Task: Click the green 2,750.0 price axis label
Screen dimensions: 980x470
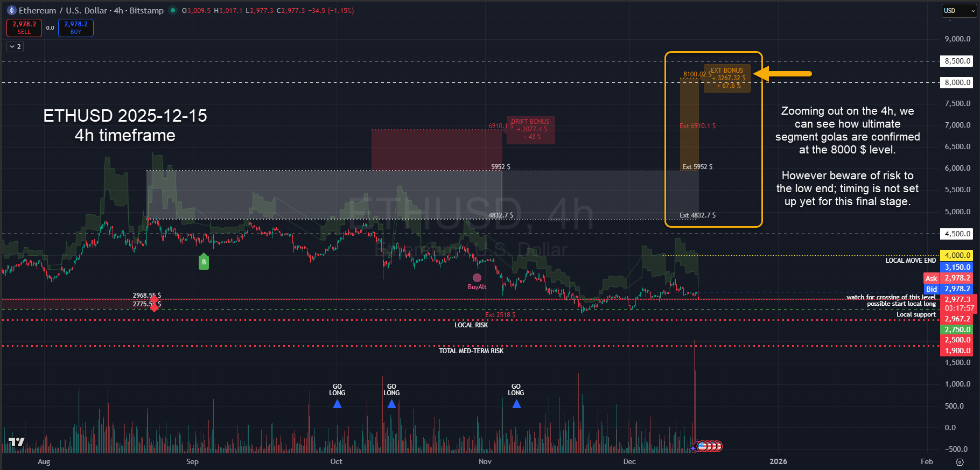Action: coord(957,329)
